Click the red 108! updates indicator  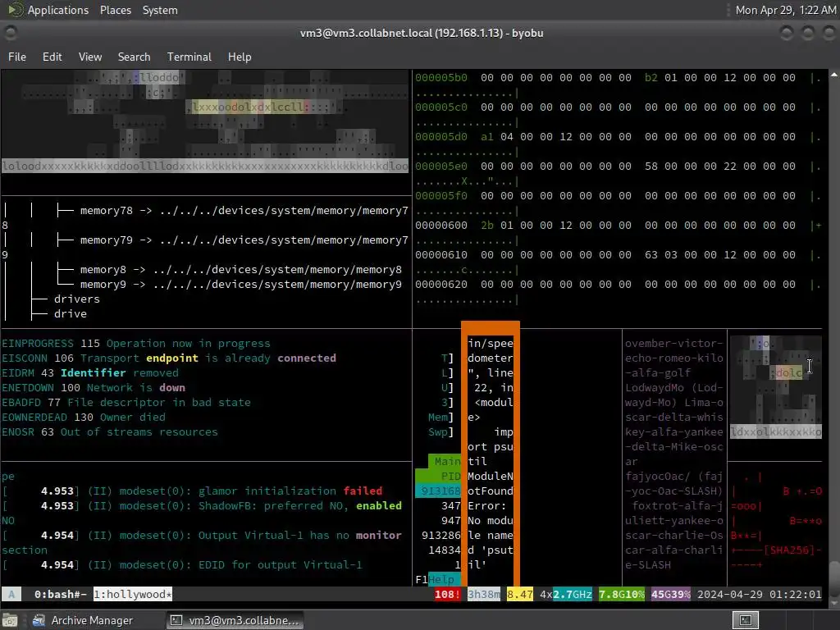(447, 594)
